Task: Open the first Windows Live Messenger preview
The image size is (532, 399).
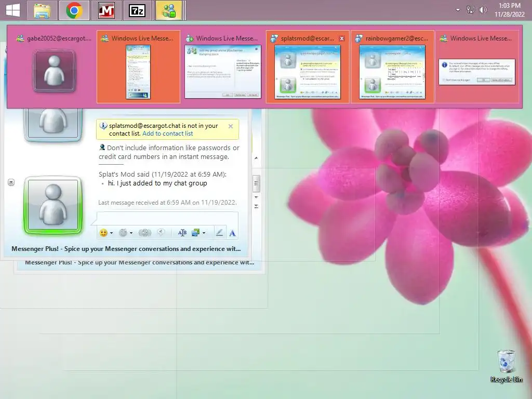Action: click(x=138, y=67)
